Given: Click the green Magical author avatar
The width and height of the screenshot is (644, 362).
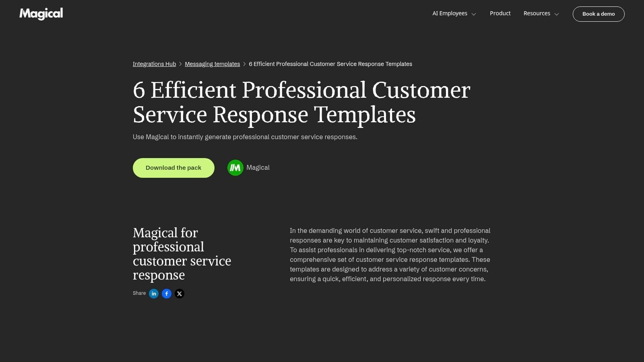Looking at the screenshot, I should point(235,168).
